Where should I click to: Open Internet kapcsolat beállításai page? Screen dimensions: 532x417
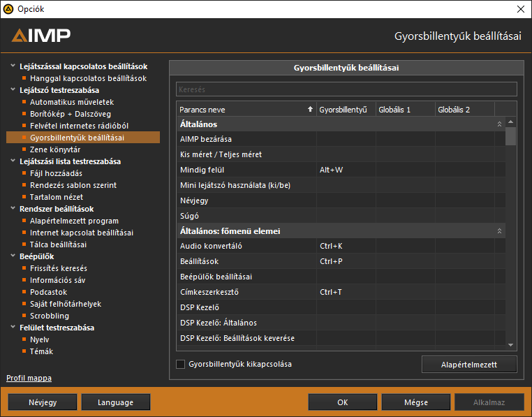(x=82, y=233)
